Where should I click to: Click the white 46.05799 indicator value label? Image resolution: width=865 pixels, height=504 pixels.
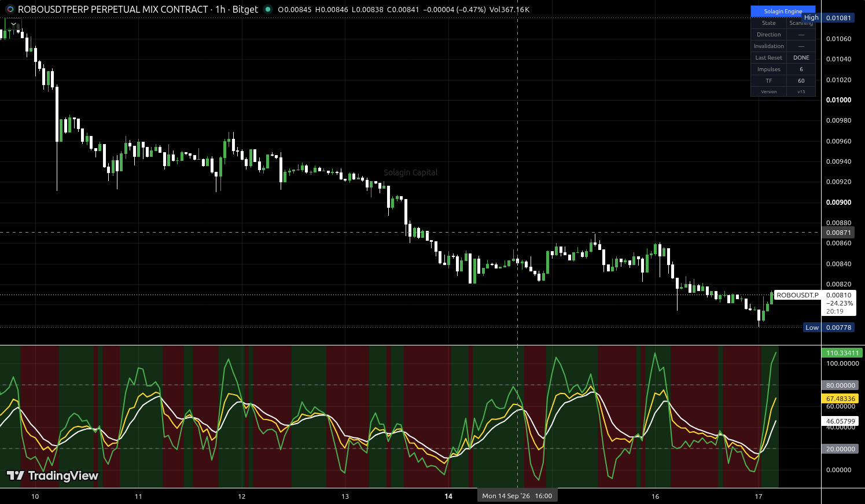point(841,422)
